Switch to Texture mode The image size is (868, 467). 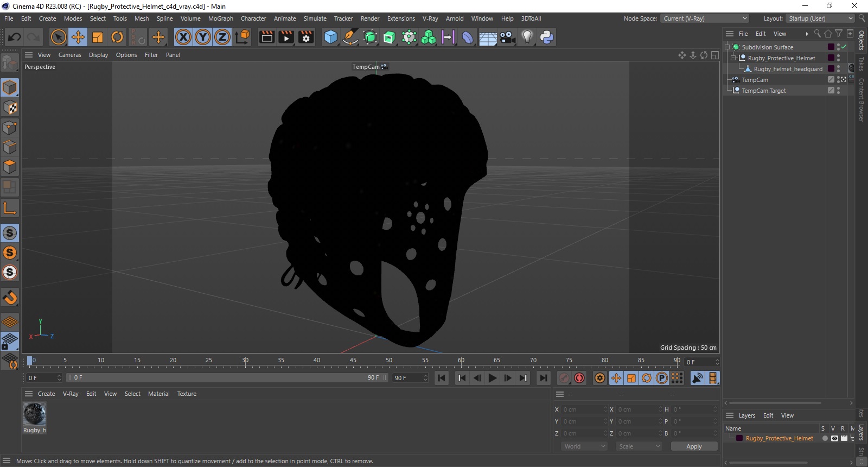[10, 108]
